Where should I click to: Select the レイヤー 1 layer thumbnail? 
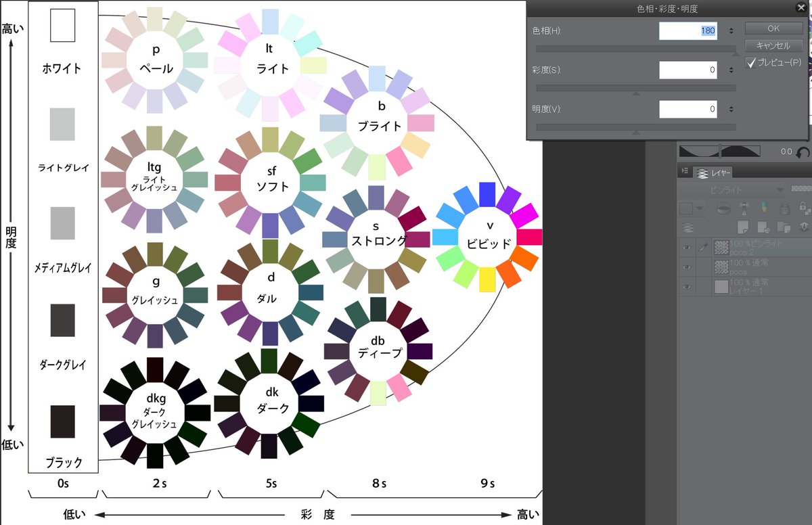coord(721,286)
